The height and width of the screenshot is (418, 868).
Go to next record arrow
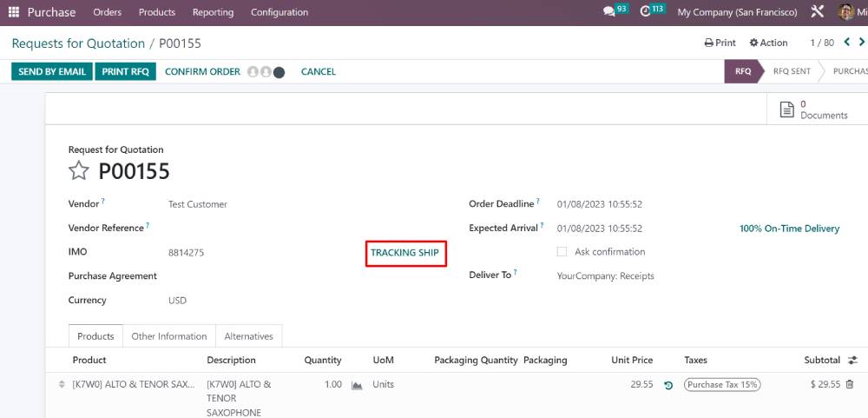pos(861,42)
